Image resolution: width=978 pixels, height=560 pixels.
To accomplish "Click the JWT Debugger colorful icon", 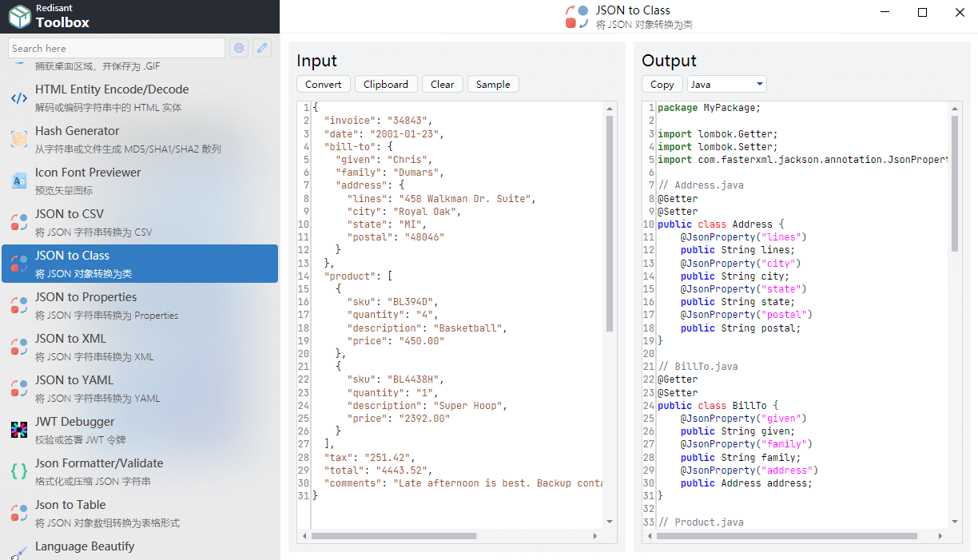I will pos(19,431).
